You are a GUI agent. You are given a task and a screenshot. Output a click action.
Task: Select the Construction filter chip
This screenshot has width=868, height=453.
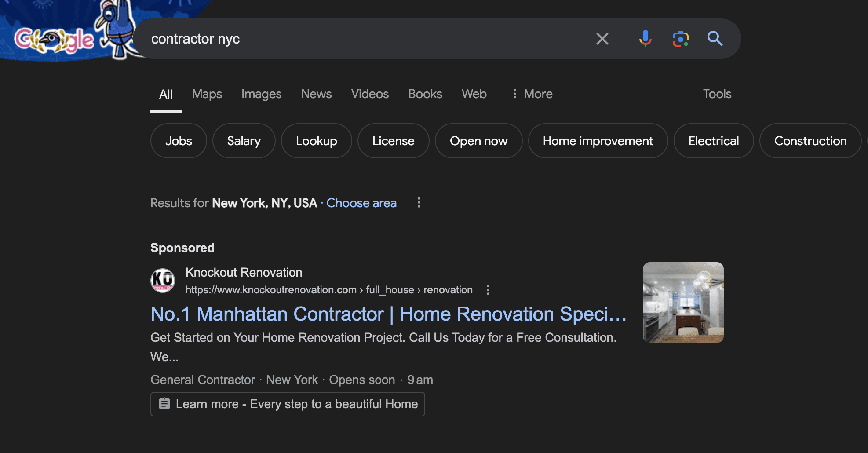click(810, 141)
